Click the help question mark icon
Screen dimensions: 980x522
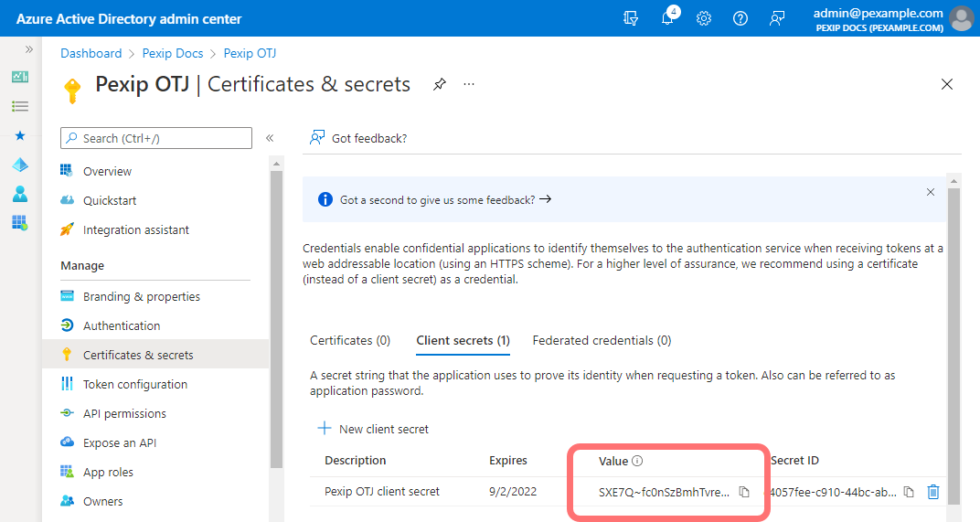coord(740,18)
